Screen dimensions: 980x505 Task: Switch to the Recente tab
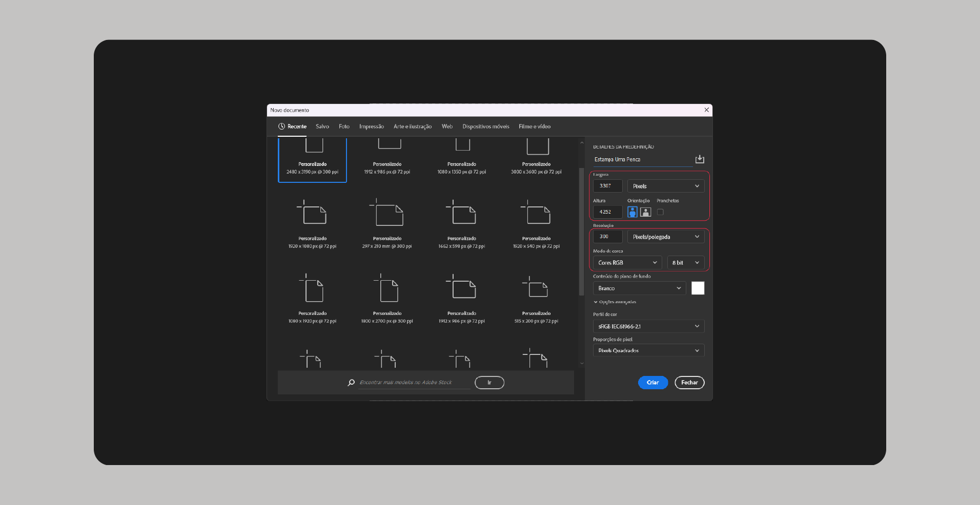point(292,127)
